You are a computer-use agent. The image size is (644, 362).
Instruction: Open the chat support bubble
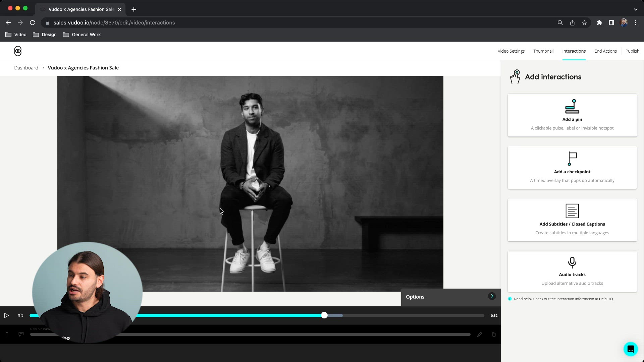pyautogui.click(x=631, y=349)
